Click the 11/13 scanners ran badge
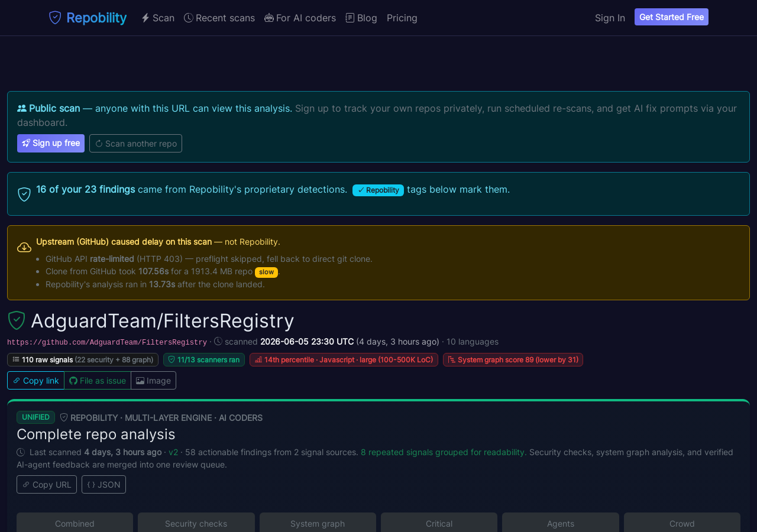This screenshot has height=532, width=757. [x=204, y=359]
